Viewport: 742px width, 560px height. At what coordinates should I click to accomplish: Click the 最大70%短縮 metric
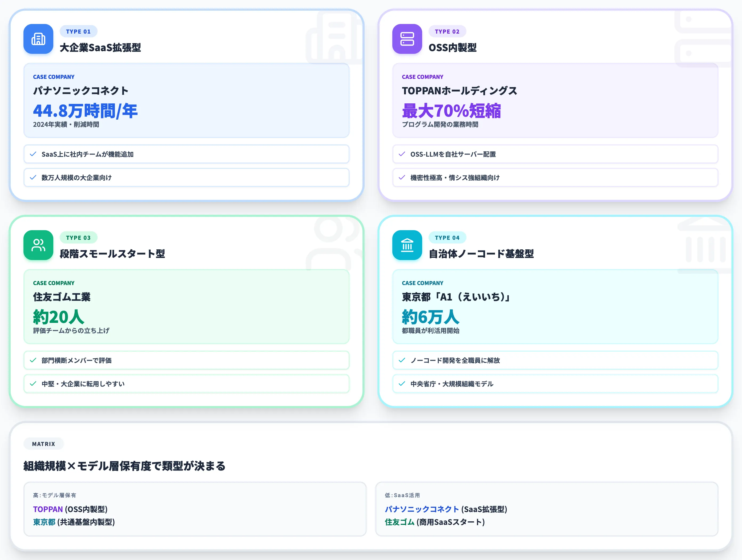click(x=451, y=111)
